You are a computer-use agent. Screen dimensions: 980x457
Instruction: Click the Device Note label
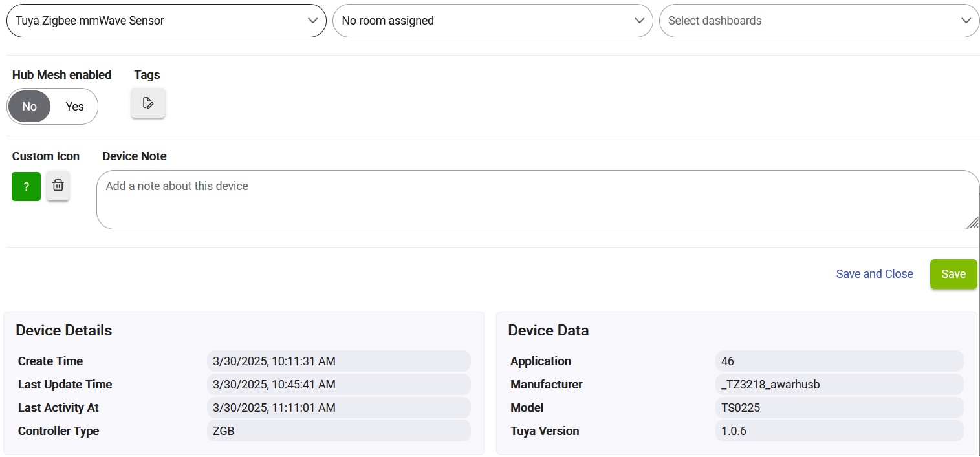click(135, 156)
